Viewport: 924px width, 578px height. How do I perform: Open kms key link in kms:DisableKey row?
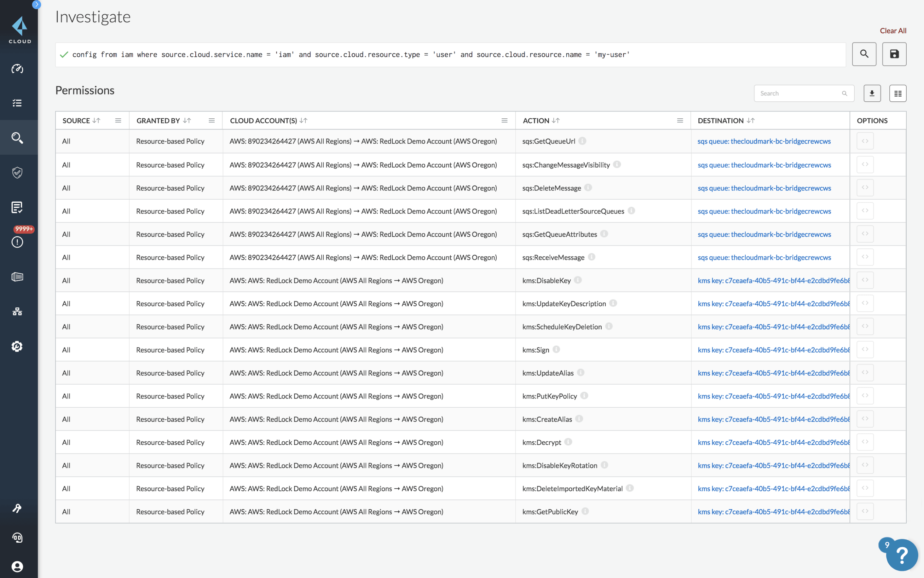(x=774, y=280)
